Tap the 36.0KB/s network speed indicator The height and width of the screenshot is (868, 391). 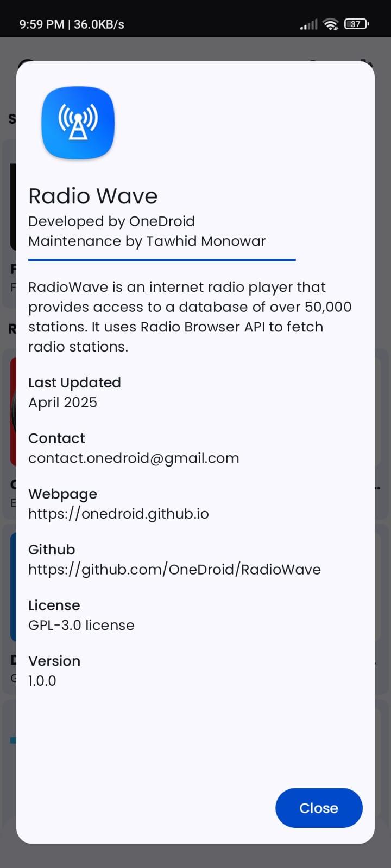pos(99,24)
